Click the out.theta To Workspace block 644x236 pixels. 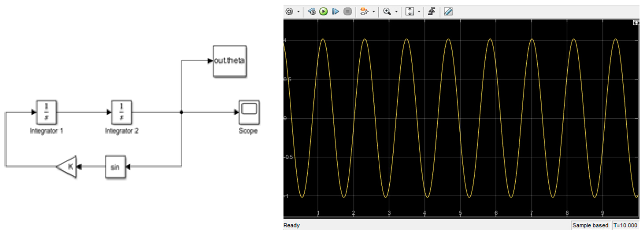point(229,61)
